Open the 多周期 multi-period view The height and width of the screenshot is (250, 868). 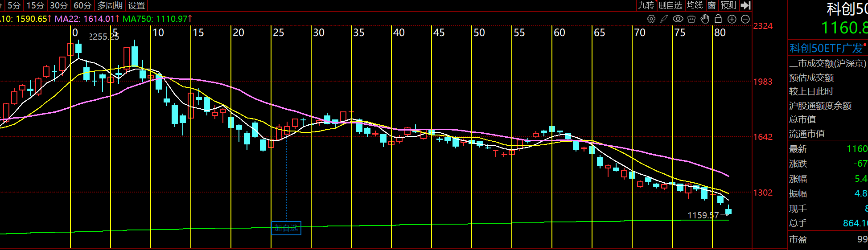point(110,5)
